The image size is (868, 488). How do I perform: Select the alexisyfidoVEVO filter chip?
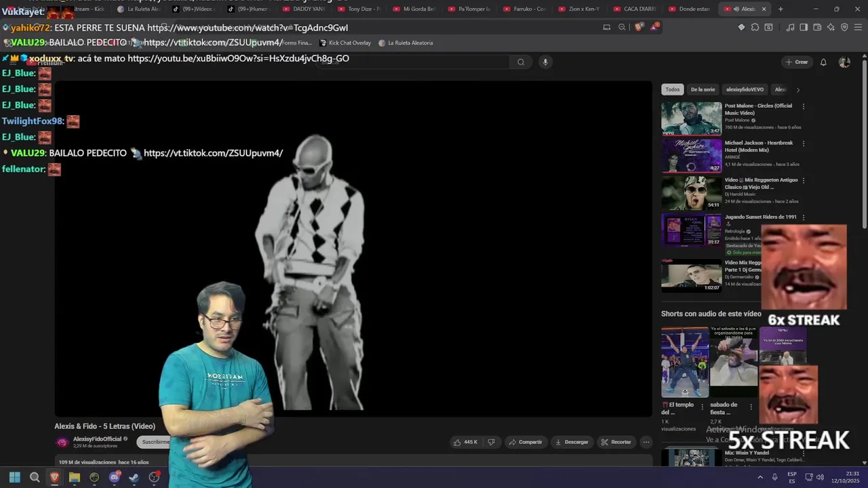point(745,89)
